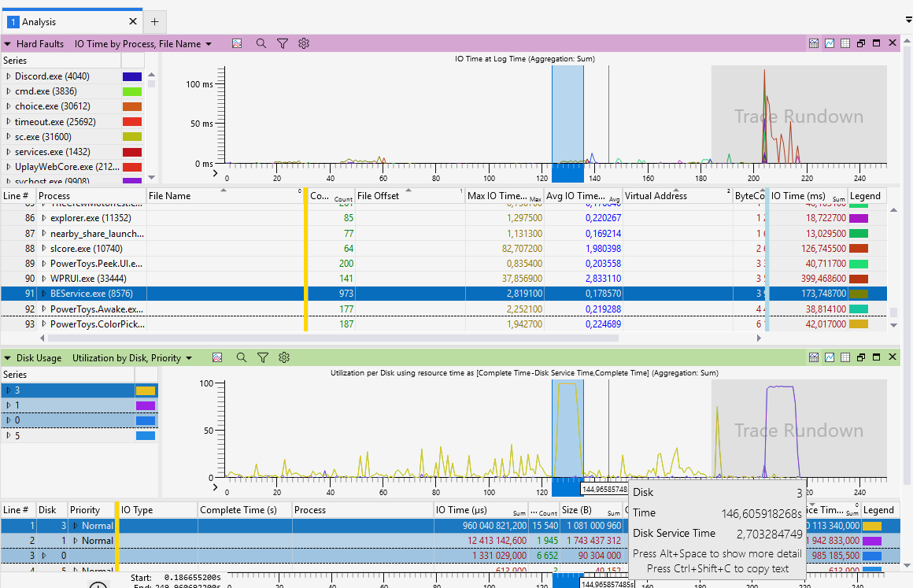
Task: Sort by the Process column header
Action: [x=91, y=196]
